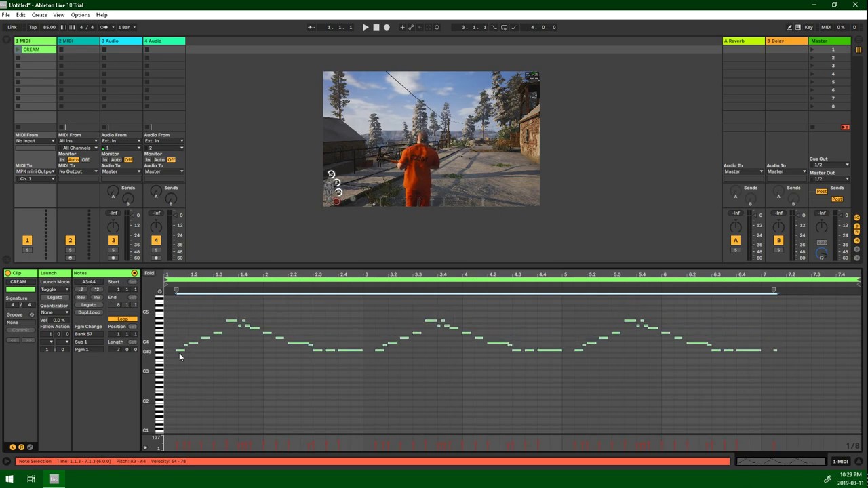The image size is (868, 488).
Task: Click the Link button
Action: [12, 27]
